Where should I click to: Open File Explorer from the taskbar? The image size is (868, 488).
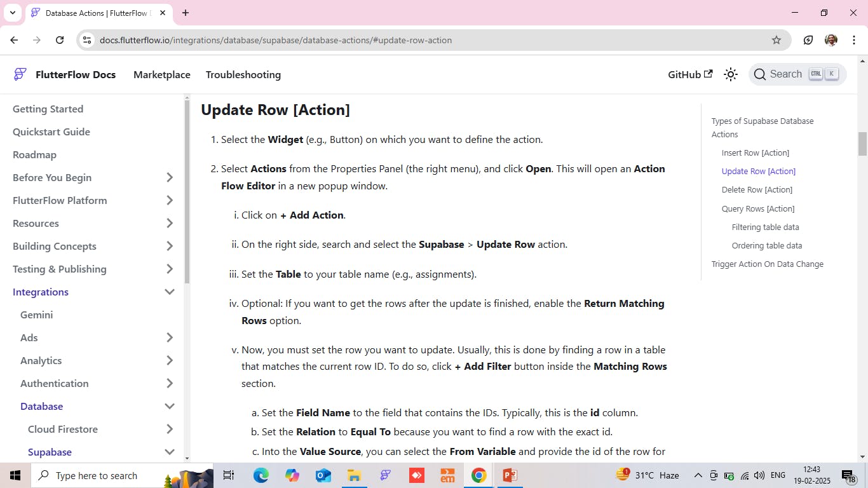click(354, 475)
